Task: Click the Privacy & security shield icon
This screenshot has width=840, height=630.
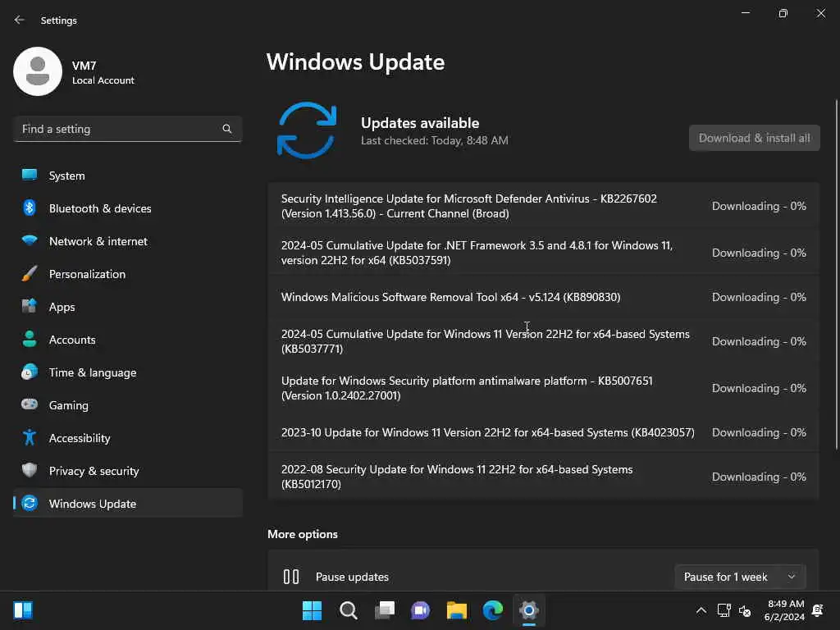Action: pyautogui.click(x=30, y=470)
